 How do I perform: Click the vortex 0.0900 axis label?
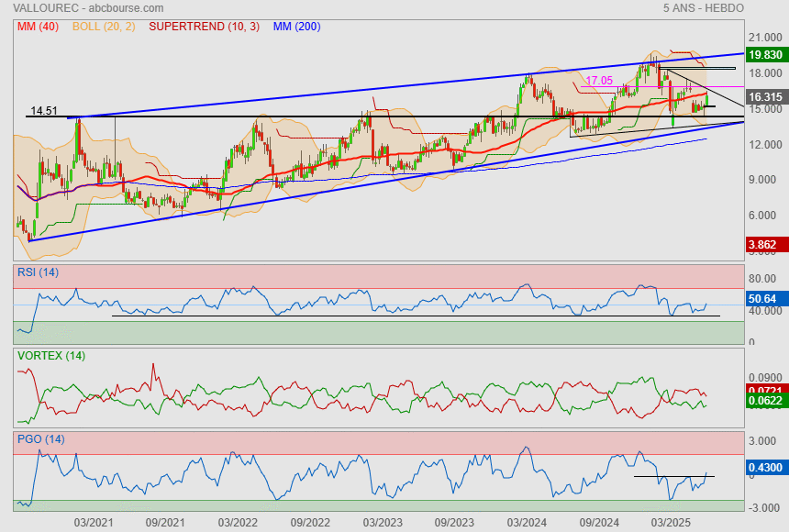[x=765, y=378]
